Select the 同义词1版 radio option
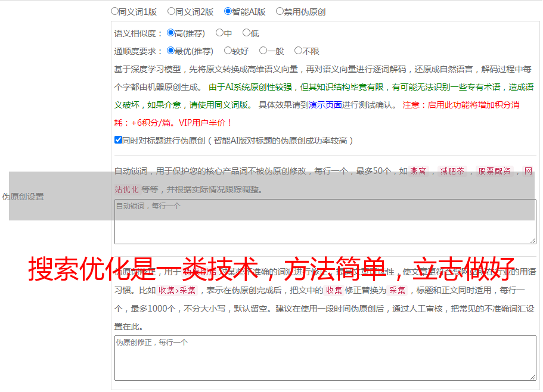The image size is (543, 392). 114,11
